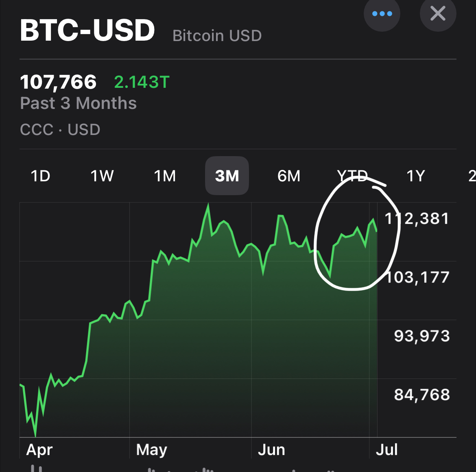Switch chart to 1W range
The width and height of the screenshot is (476, 472).
(x=102, y=176)
